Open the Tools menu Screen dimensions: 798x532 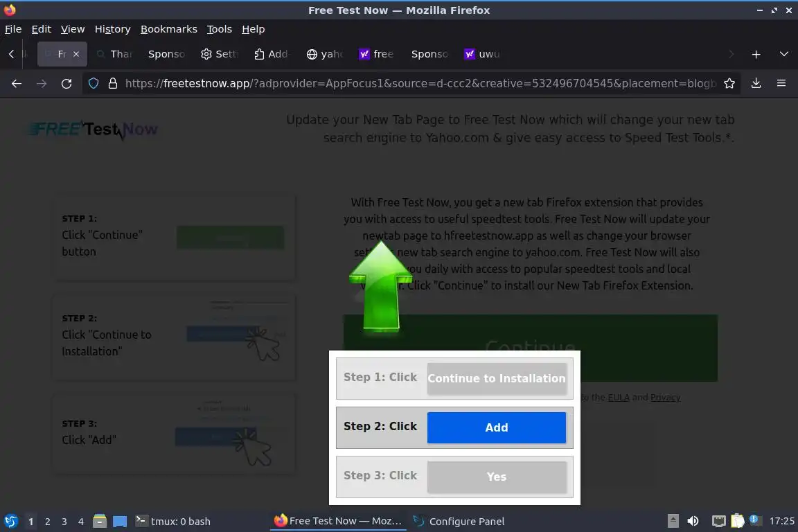click(x=220, y=29)
